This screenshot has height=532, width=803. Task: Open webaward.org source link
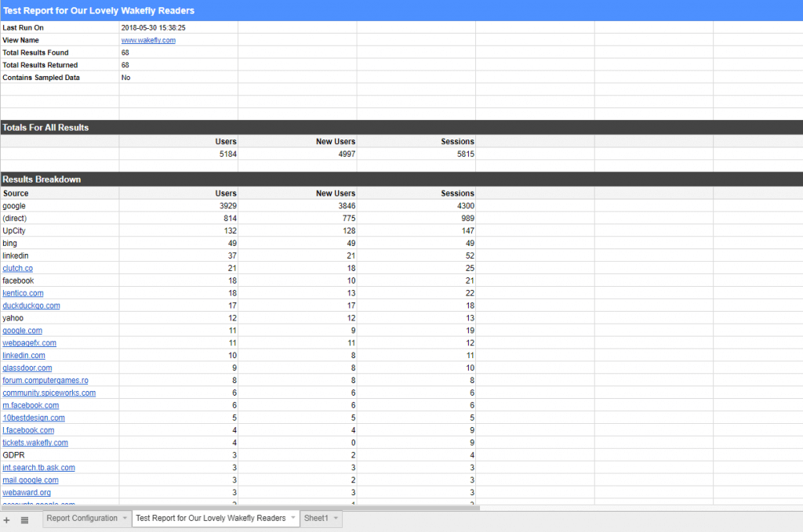click(27, 493)
